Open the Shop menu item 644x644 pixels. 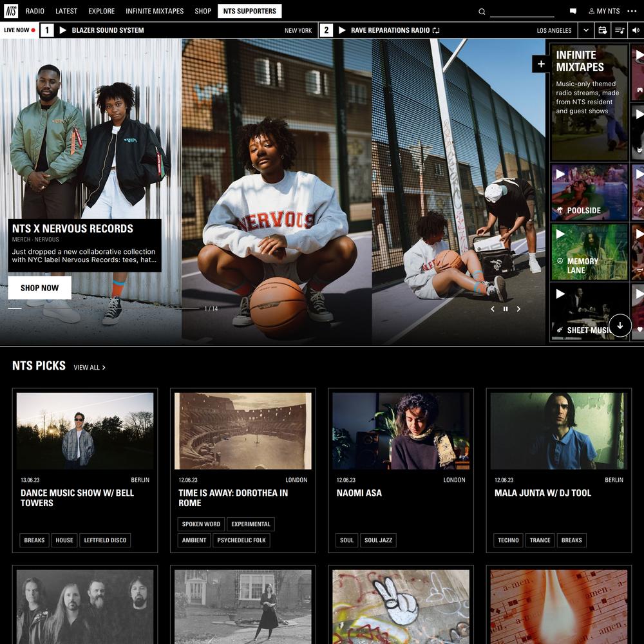[x=203, y=11]
